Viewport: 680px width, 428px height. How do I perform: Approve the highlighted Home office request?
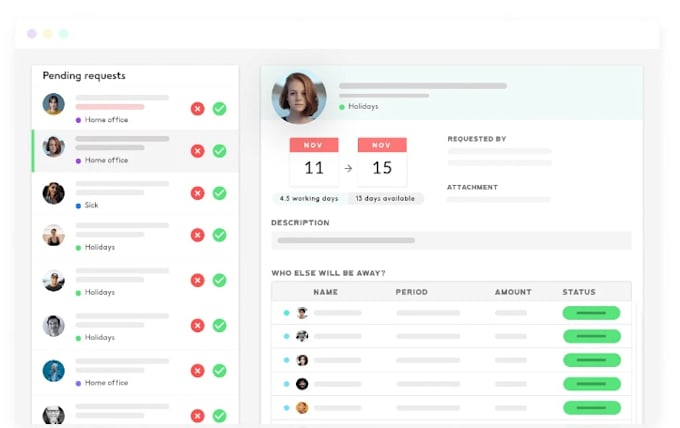click(219, 151)
